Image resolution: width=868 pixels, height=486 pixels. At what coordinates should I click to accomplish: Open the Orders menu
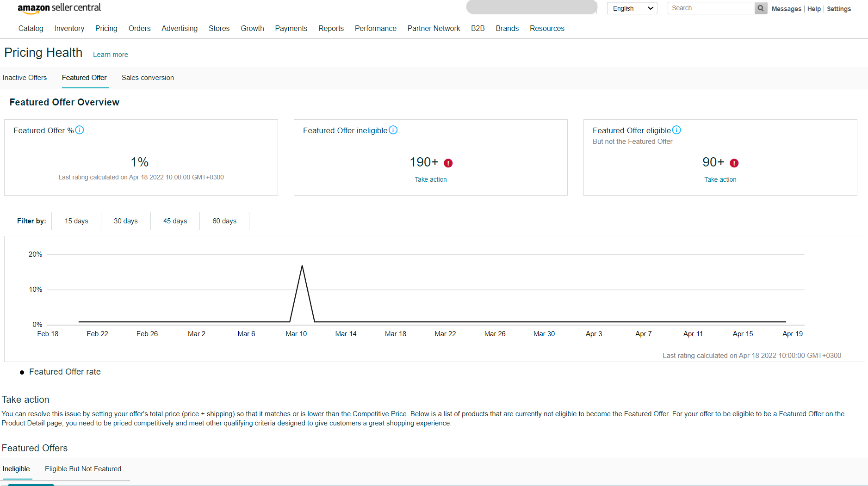point(140,28)
